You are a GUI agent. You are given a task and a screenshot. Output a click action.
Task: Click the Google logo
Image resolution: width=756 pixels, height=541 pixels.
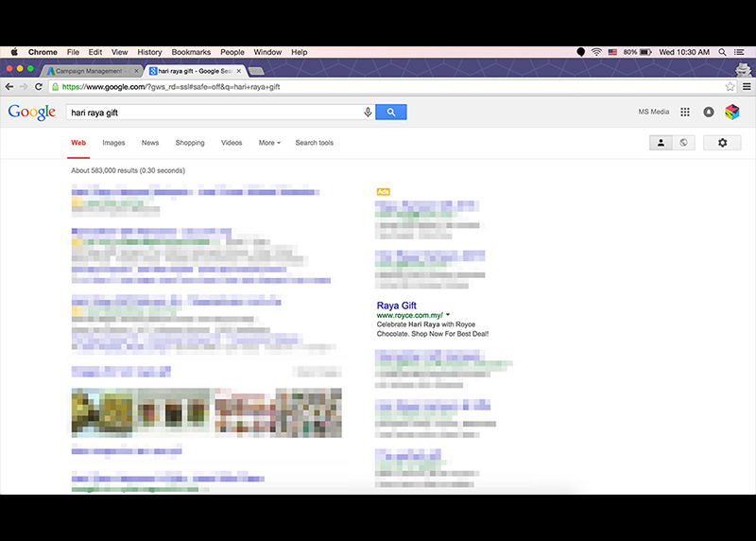[x=32, y=112]
